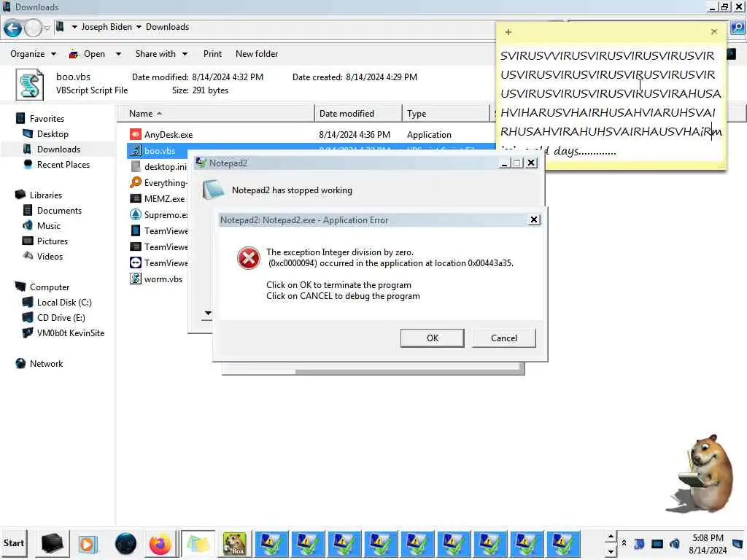Select the Supremo executable icon

(136, 214)
